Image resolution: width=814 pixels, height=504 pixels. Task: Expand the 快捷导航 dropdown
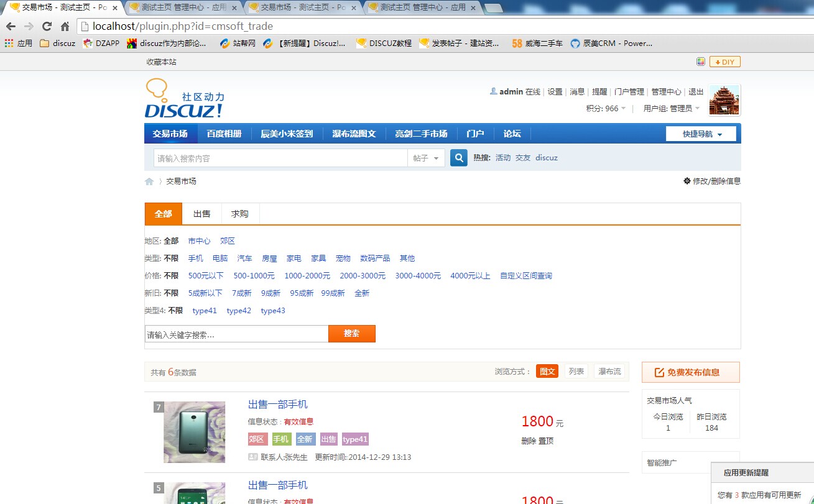(701, 134)
